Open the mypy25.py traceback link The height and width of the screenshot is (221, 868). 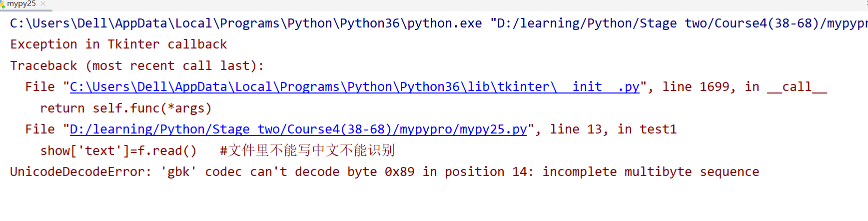[x=298, y=129]
